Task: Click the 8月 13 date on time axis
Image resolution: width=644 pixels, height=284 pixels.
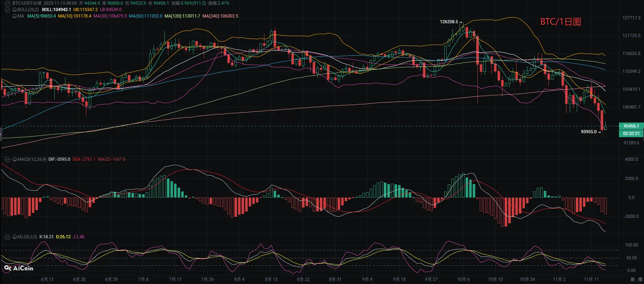Action: (271, 279)
